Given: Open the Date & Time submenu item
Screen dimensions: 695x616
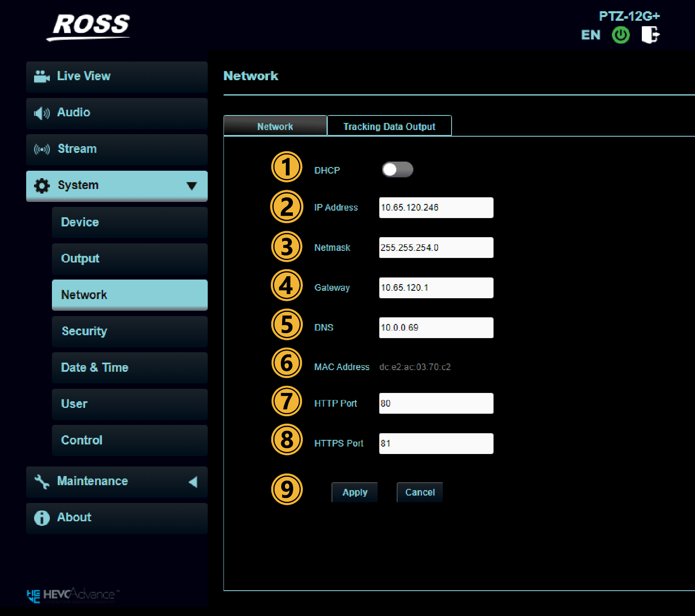Looking at the screenshot, I should click(130, 368).
